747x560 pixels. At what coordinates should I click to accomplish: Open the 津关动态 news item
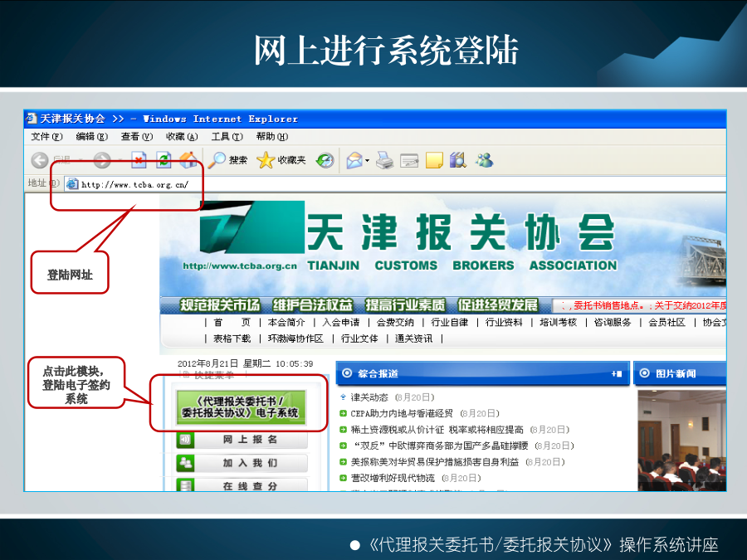click(369, 397)
